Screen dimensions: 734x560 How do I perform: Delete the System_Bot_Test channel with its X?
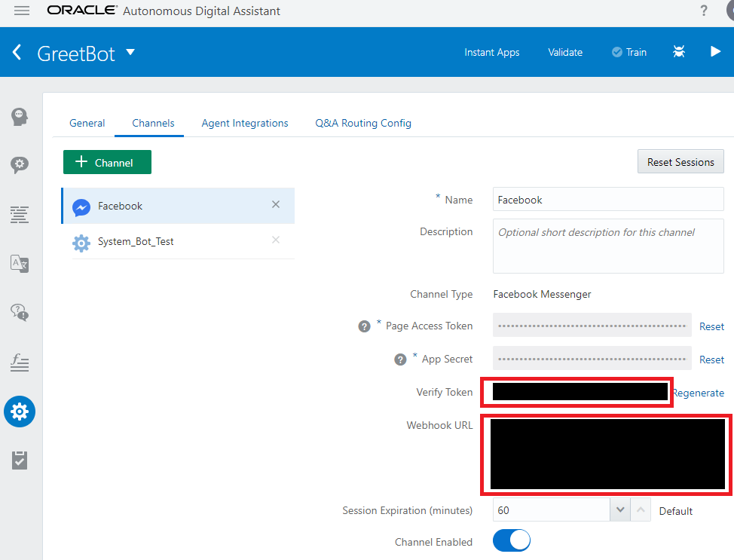coord(276,240)
